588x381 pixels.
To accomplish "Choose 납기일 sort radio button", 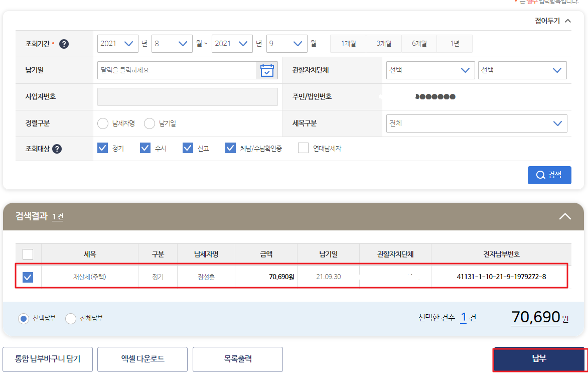I will (149, 123).
